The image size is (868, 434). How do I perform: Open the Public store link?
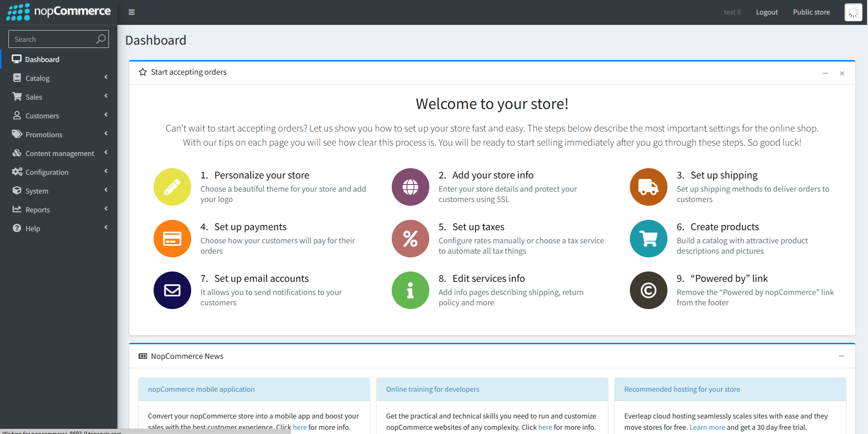811,12
